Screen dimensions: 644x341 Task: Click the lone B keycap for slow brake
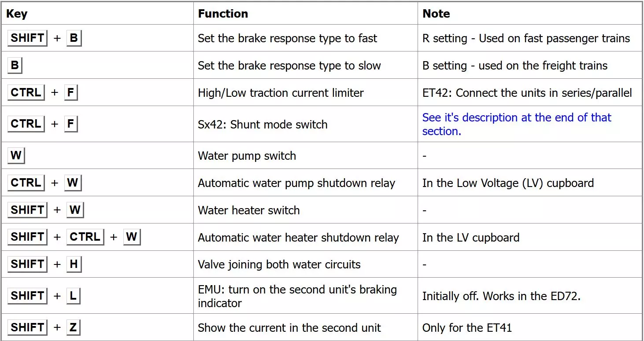[15, 66]
